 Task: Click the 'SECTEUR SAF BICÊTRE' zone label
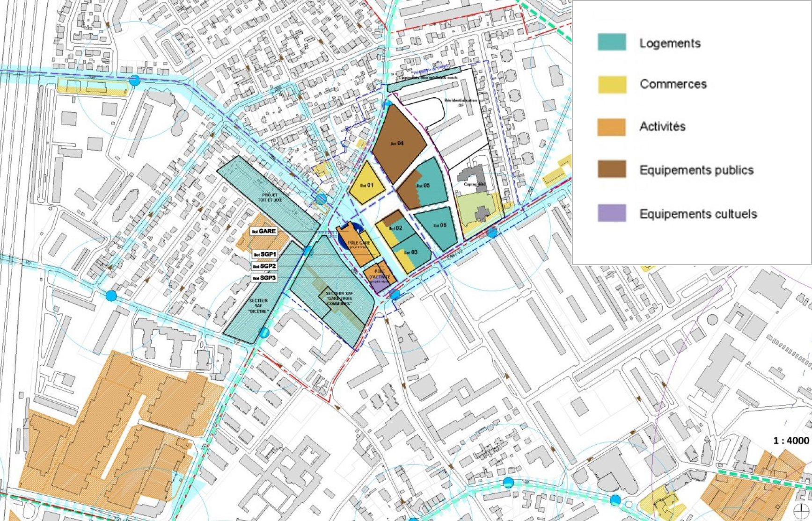coord(259,306)
